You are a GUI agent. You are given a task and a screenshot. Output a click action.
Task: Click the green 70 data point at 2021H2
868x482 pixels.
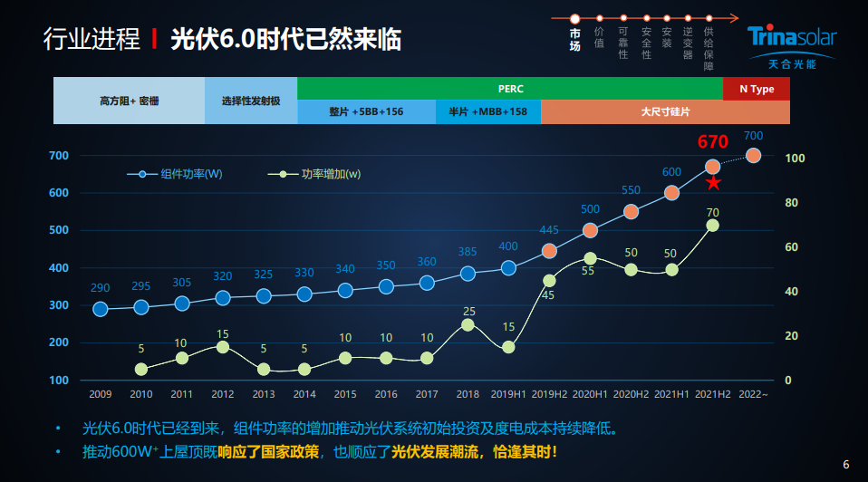click(713, 225)
